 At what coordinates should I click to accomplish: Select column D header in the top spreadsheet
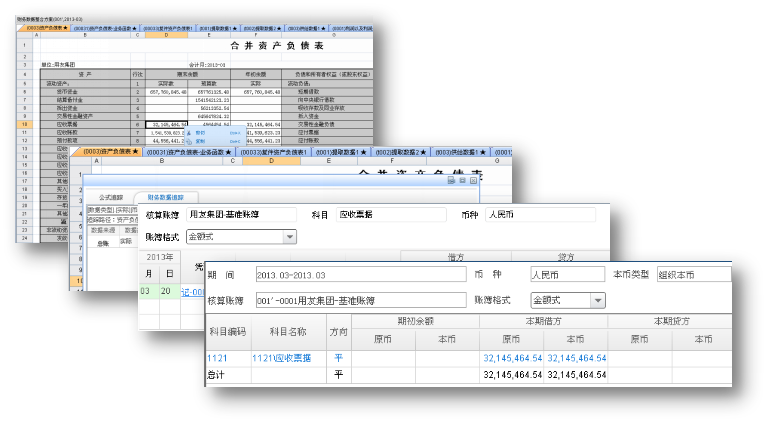click(166, 36)
